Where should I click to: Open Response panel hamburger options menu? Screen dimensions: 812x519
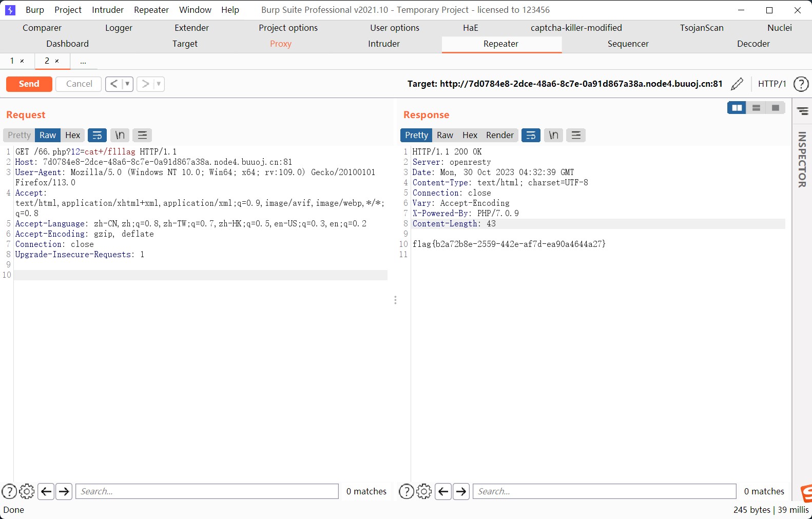coord(576,135)
